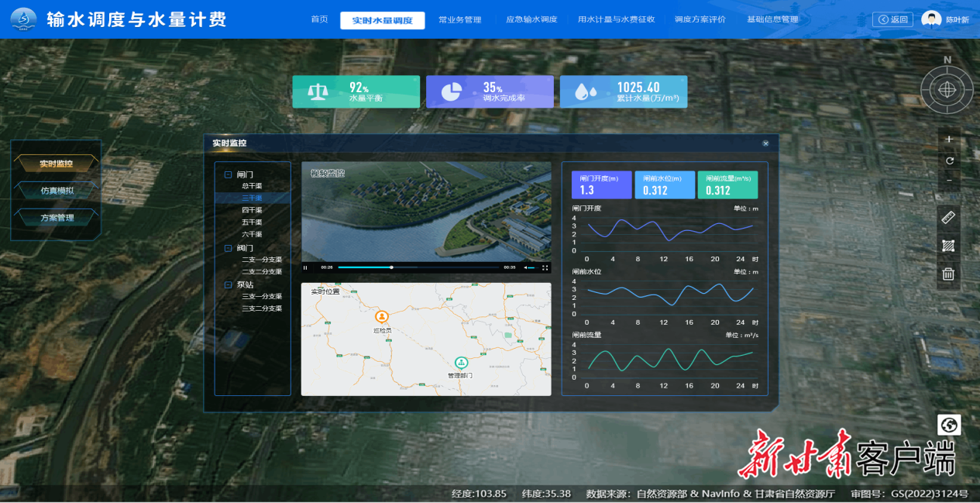Click the trash delete icon on map toolbar

[948, 274]
